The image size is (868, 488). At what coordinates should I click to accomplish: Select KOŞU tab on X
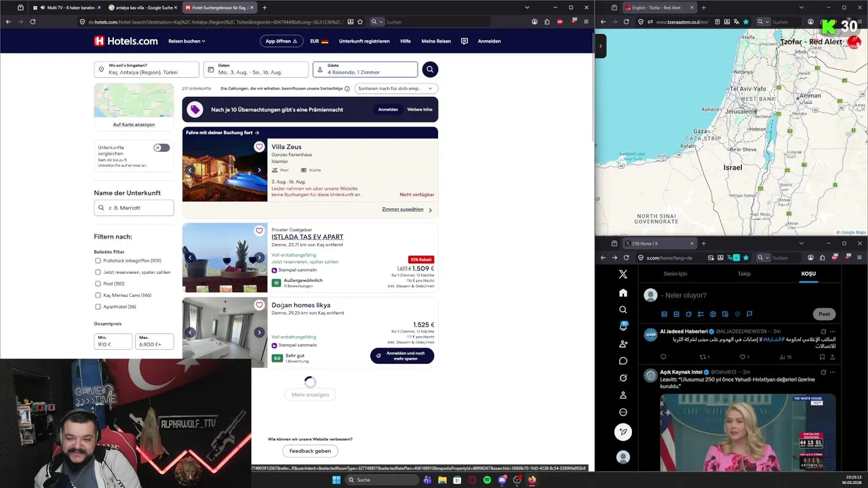(x=808, y=274)
